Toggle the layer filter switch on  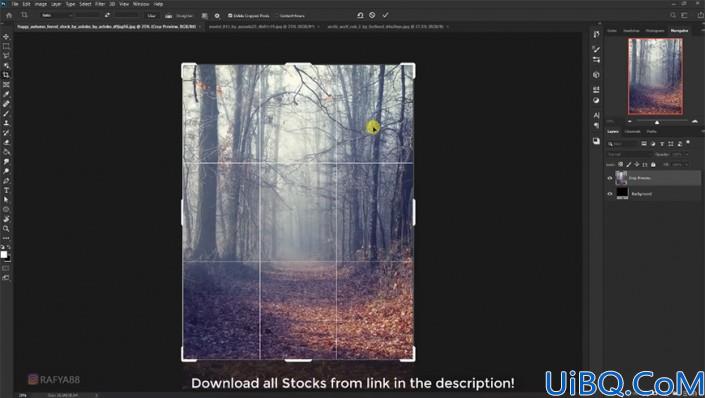click(x=688, y=142)
